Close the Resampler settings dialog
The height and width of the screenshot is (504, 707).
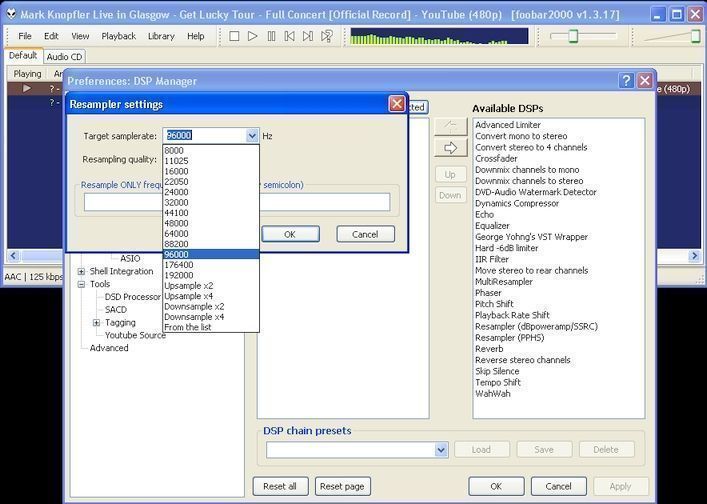396,104
